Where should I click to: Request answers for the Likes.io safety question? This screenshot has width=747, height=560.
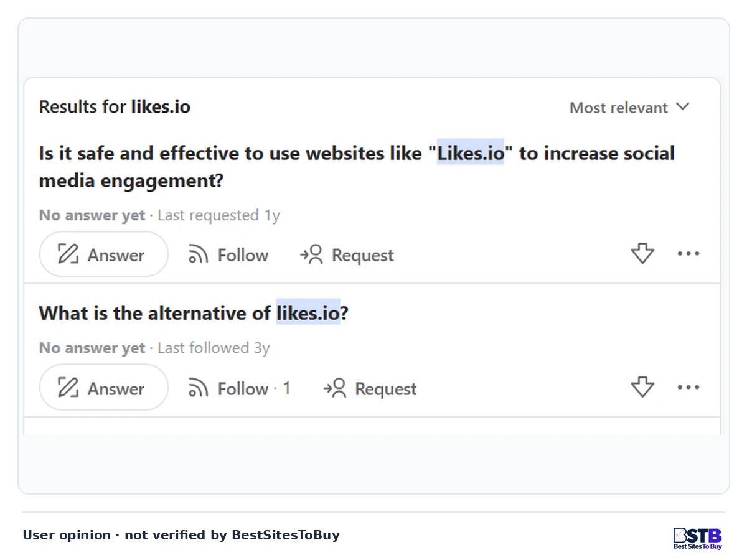point(347,255)
